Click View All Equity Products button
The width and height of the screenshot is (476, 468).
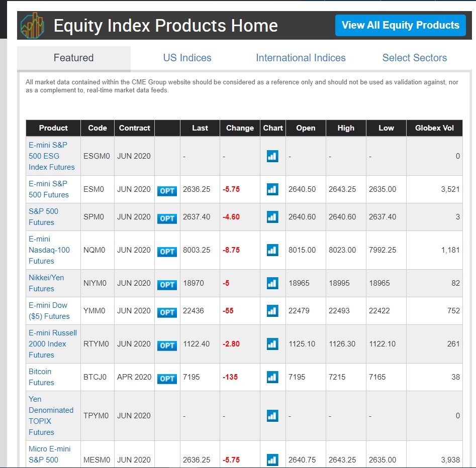coord(400,25)
